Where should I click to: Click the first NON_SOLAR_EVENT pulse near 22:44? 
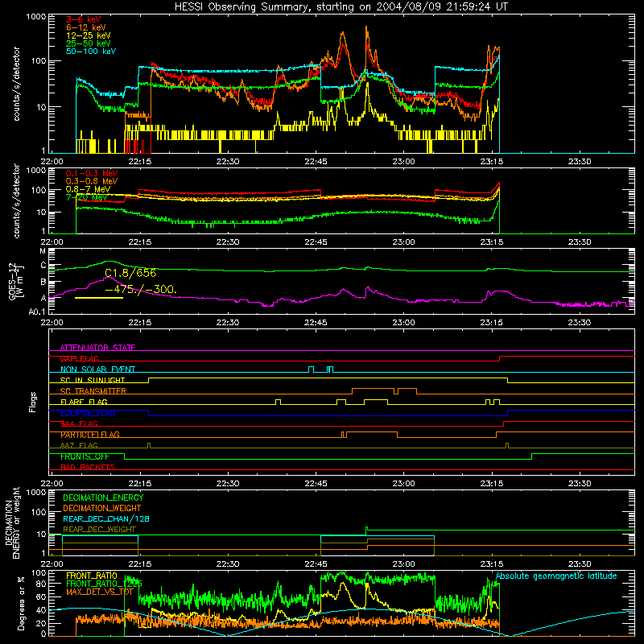312,369
